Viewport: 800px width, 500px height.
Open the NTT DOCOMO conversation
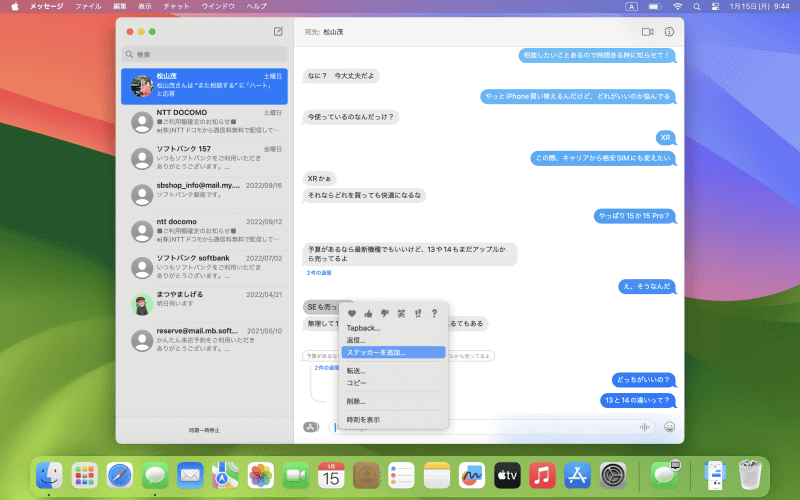tap(205, 122)
